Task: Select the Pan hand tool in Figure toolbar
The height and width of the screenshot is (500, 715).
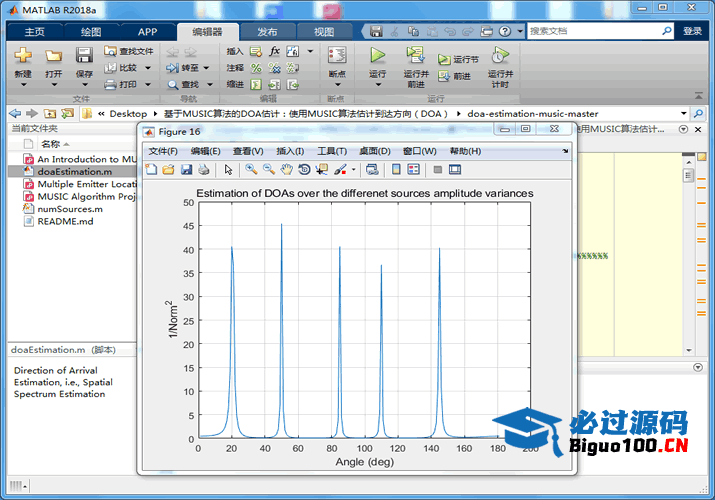Action: [286, 169]
